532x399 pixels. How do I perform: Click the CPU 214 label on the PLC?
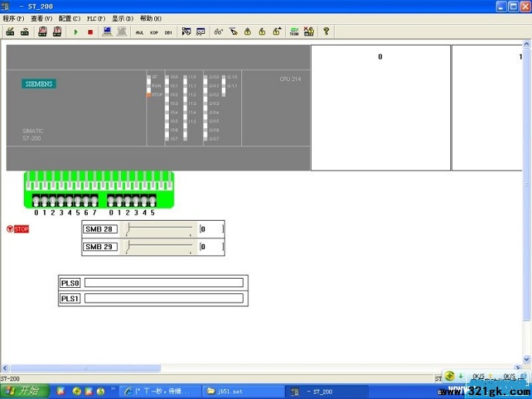(x=290, y=79)
